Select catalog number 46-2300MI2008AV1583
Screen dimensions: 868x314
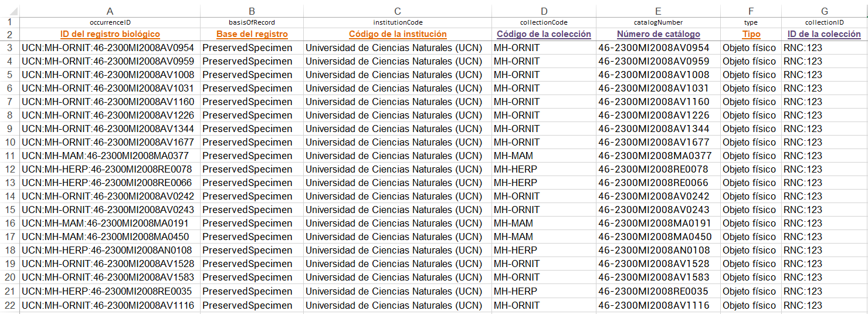point(658,277)
